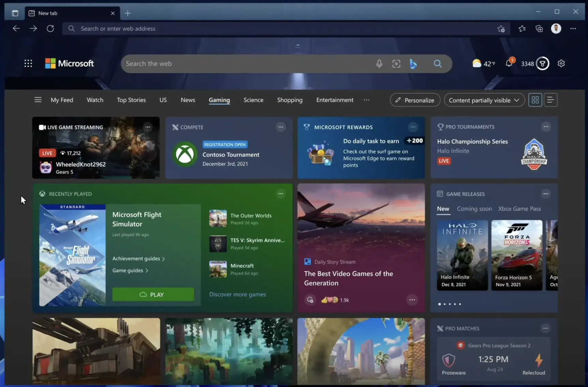
Task: Open the Edge settings and more menu
Action: coord(573,29)
